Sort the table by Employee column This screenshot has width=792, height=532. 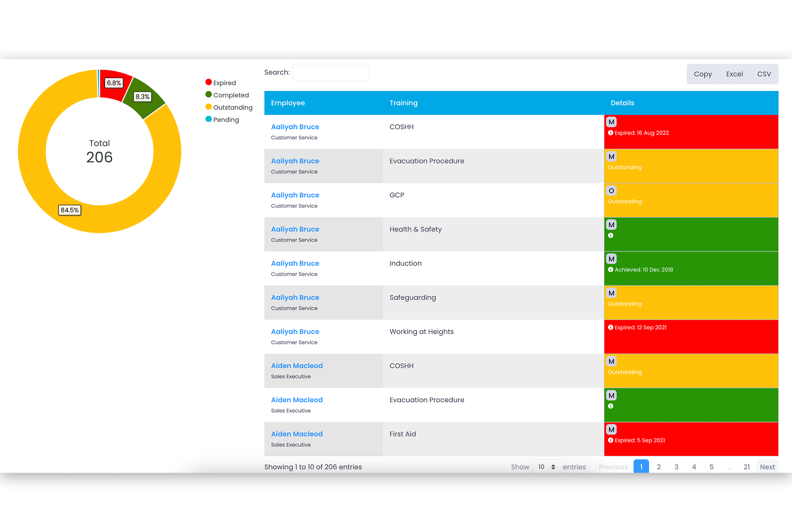(288, 103)
